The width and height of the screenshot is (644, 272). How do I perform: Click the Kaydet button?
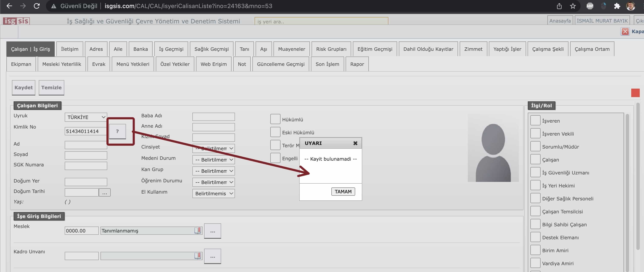(23, 88)
